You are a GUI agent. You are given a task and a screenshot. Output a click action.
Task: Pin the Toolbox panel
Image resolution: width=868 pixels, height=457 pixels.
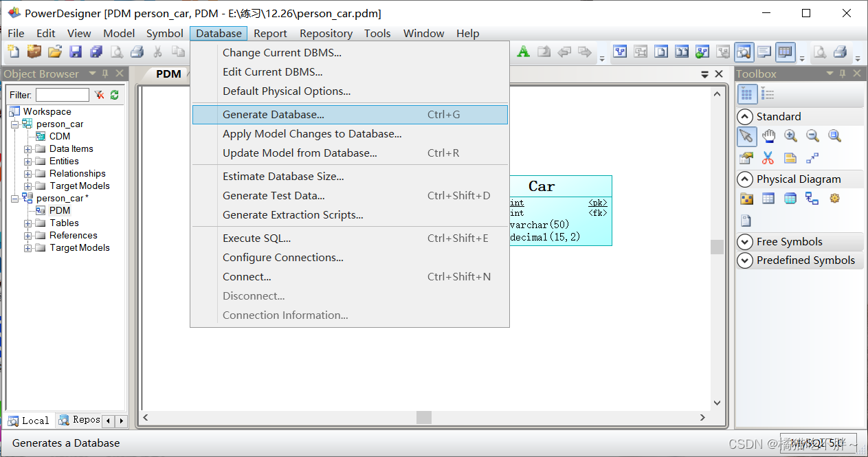pos(843,74)
